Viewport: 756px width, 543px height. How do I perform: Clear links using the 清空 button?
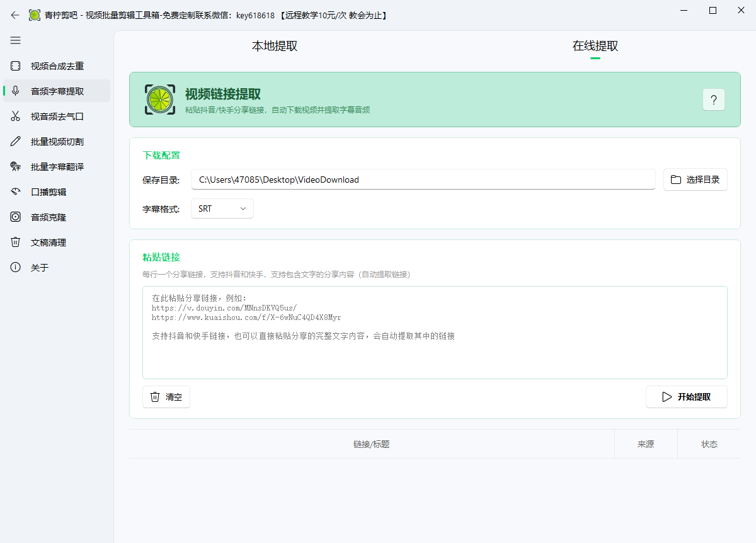click(x=166, y=396)
